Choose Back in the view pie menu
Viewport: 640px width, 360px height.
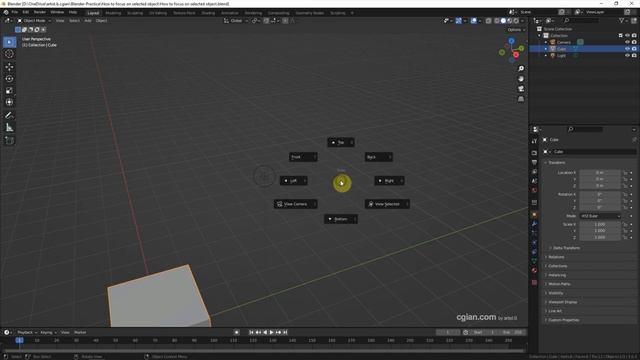[378, 157]
